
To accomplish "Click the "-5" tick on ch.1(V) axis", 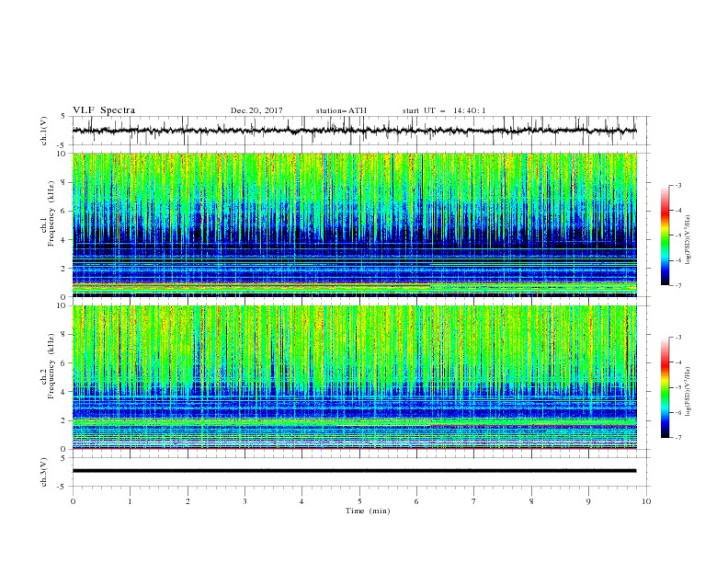I will [x=63, y=144].
